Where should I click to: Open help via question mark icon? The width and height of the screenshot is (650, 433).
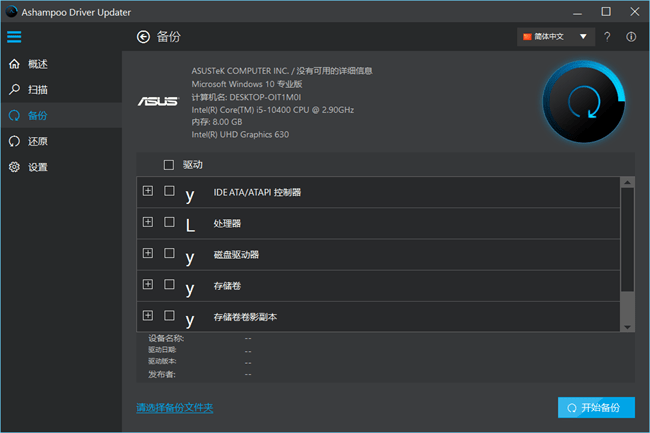click(x=607, y=37)
